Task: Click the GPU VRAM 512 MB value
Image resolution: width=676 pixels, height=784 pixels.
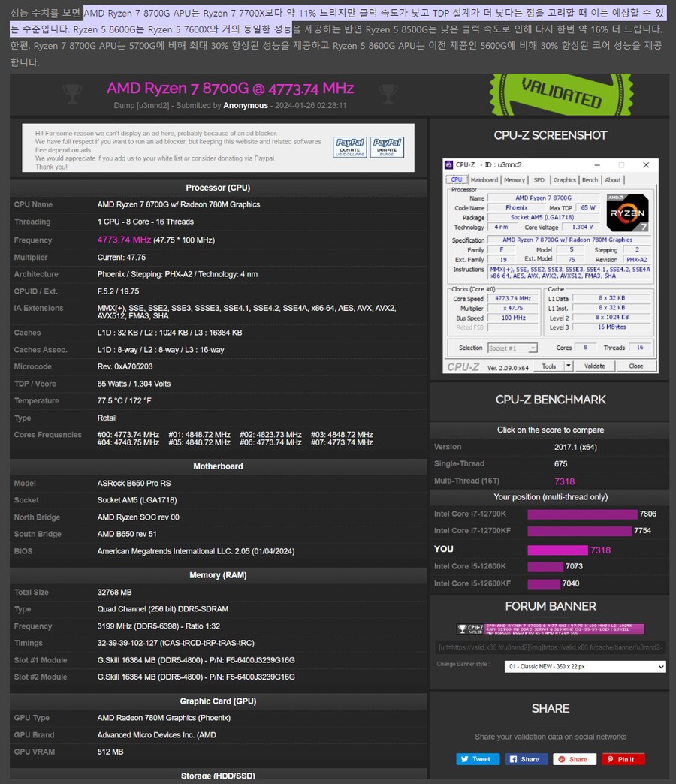Action: click(x=110, y=752)
